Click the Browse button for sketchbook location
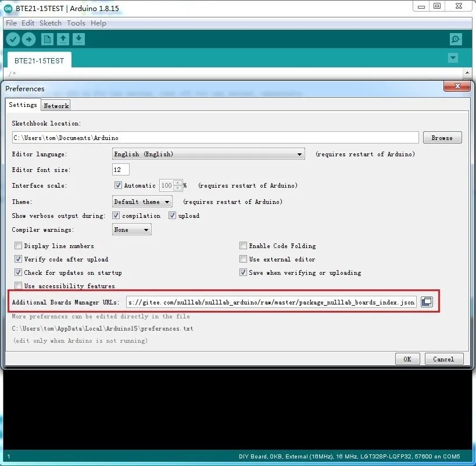 click(x=442, y=138)
